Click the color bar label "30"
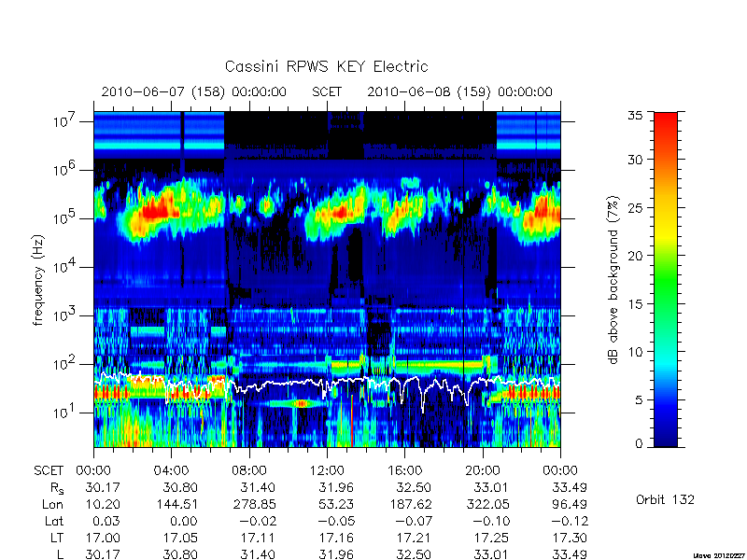Viewport: 747px width, 560px height. (638, 160)
